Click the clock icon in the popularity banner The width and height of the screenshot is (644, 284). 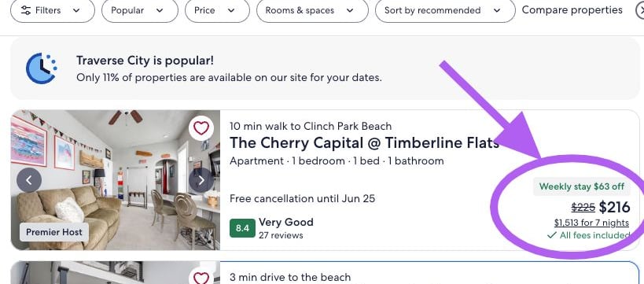[42, 68]
